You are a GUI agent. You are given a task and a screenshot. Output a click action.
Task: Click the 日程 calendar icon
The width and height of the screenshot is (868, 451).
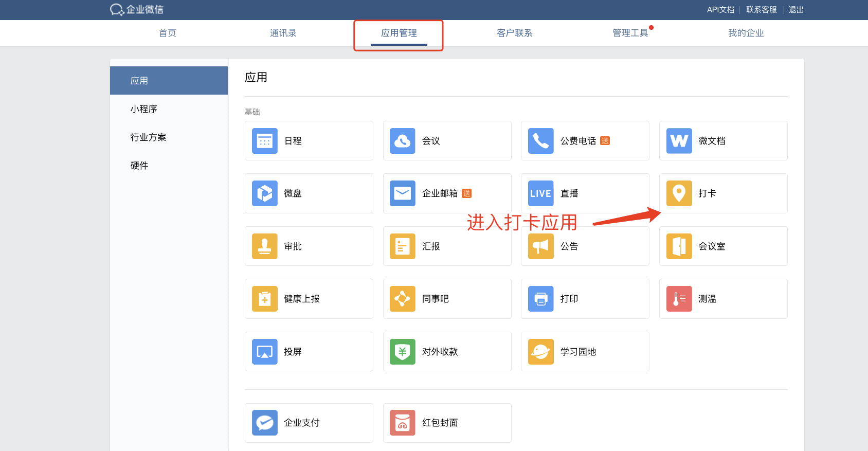(265, 141)
